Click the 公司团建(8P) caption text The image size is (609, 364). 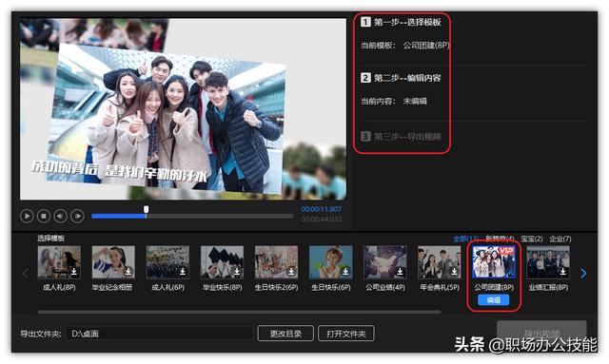click(x=494, y=288)
